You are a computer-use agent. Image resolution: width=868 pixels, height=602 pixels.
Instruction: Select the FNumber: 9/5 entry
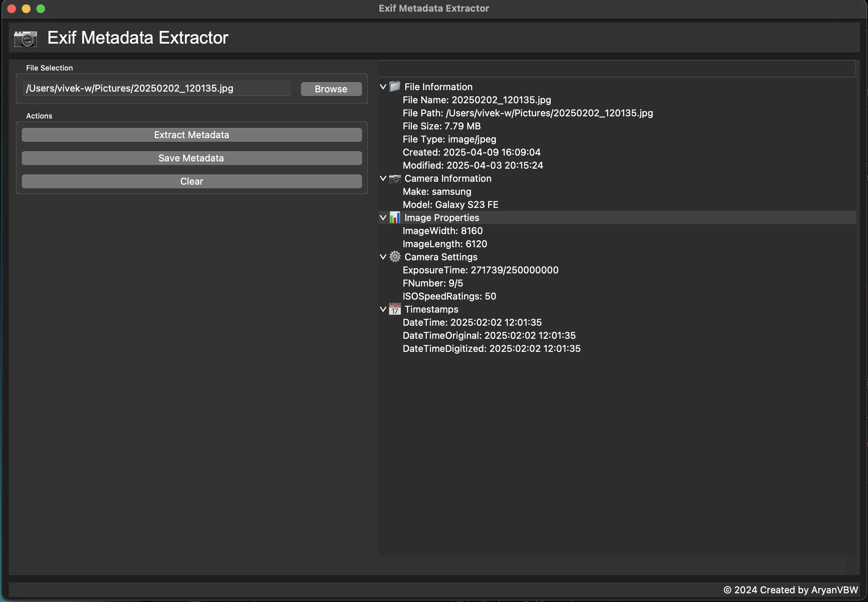point(433,283)
